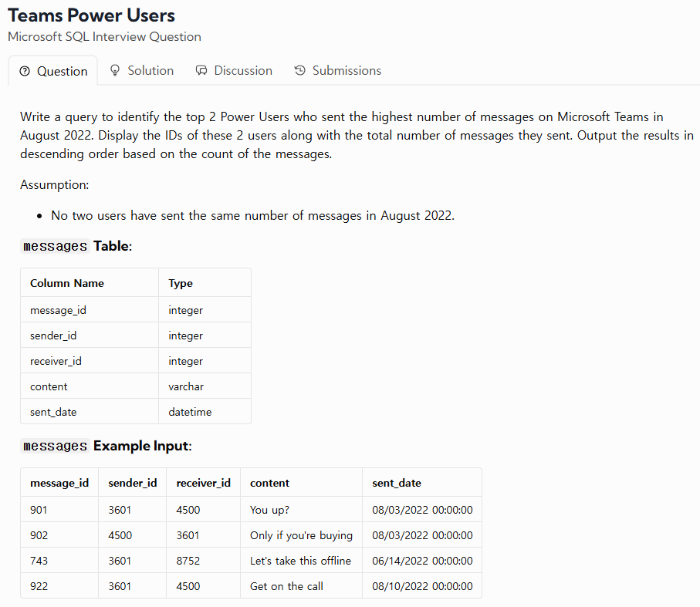The image size is (700, 607).
Task: Click the sent_date header in example table
Action: (x=422, y=483)
